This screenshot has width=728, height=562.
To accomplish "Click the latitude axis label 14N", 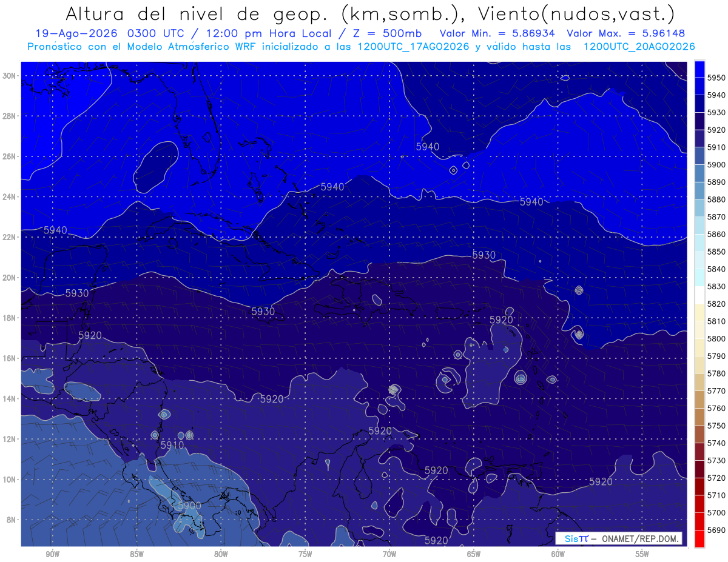I will (x=10, y=399).
